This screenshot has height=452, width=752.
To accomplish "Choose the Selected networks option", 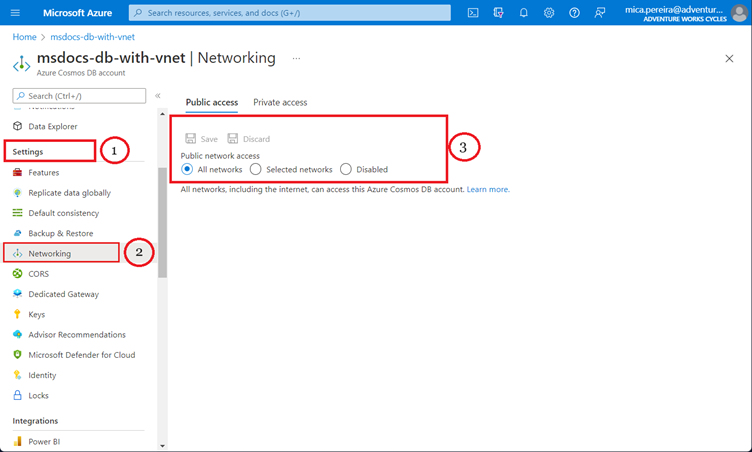I will pos(256,170).
